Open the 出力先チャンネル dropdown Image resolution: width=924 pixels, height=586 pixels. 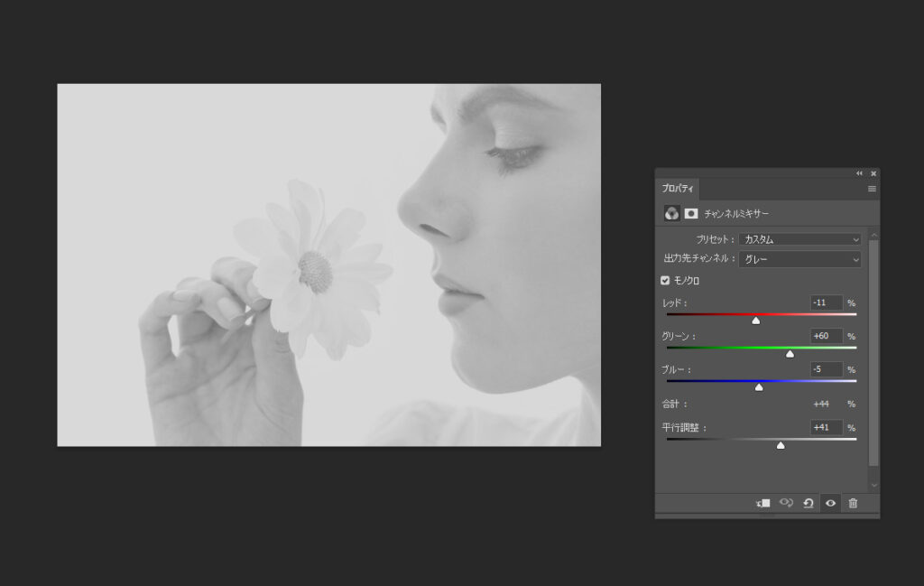pyautogui.click(x=799, y=259)
